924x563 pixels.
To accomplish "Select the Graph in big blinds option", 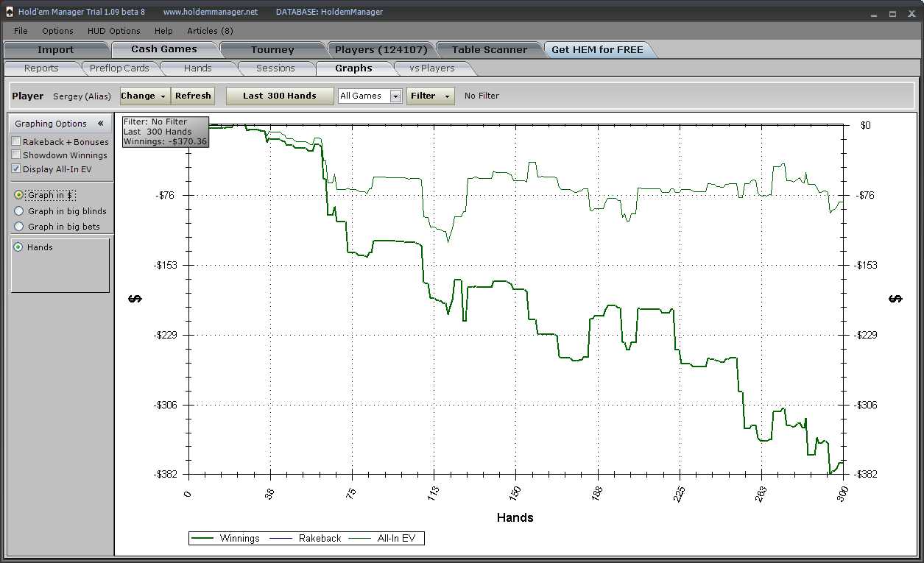I will click(19, 211).
